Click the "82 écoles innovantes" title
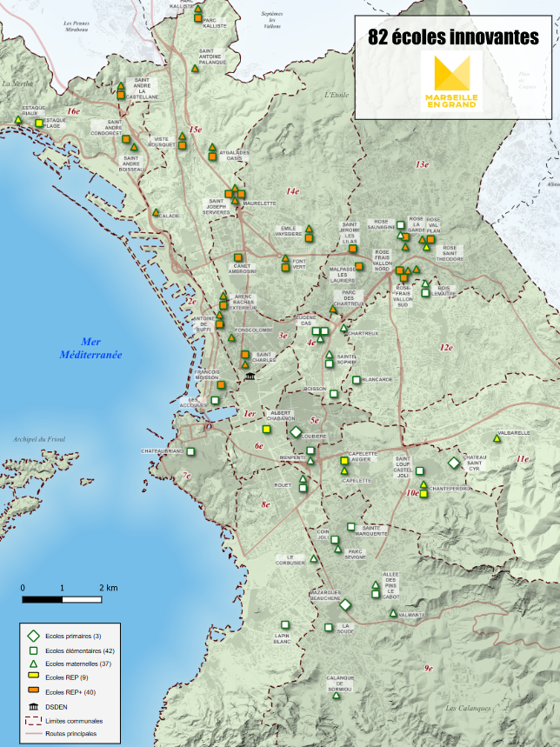Screen dimensions: 560x747 click(x=452, y=37)
